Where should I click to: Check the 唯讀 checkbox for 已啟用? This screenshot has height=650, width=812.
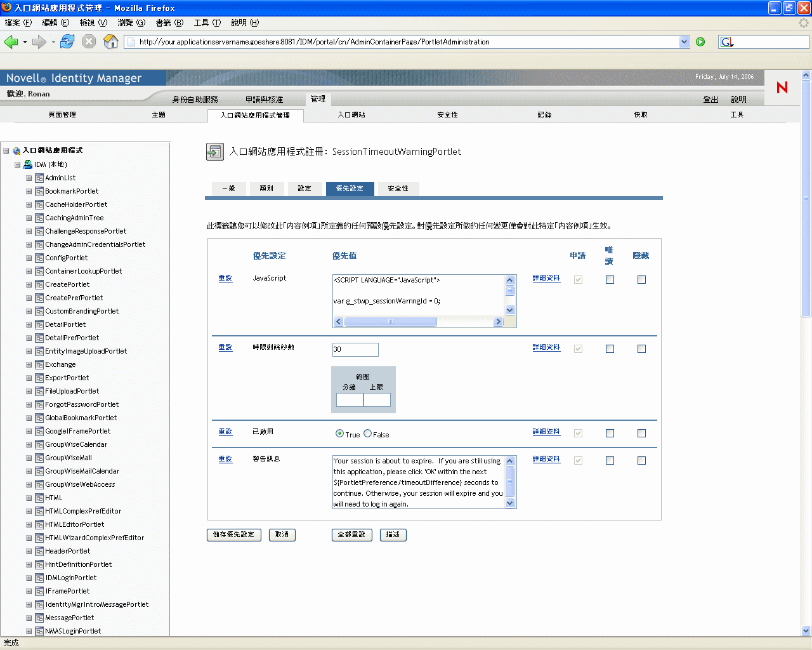coord(610,433)
